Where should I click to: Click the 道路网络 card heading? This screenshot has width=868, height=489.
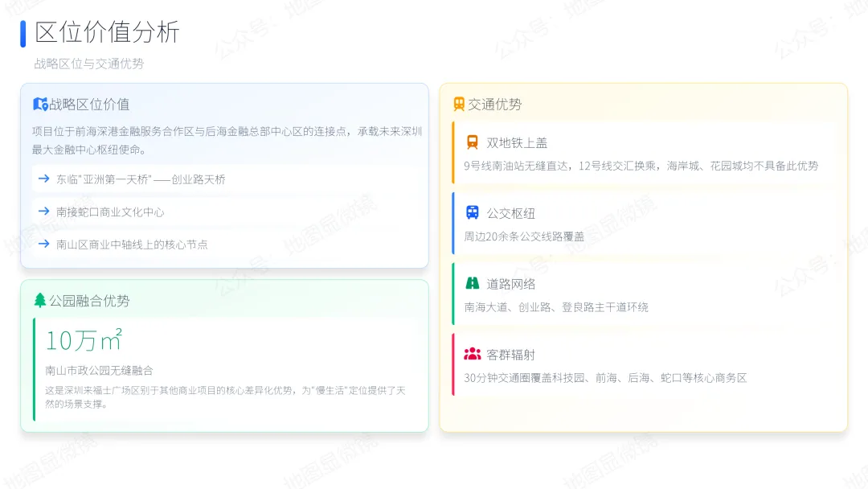pyautogui.click(x=510, y=285)
